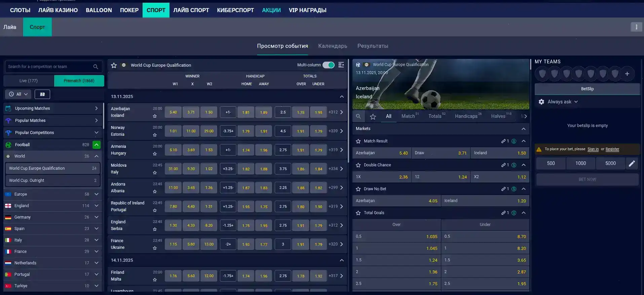Viewport: 644px width, 295px height.
Task: Click the search magnifier in competition search box
Action: [x=96, y=67]
